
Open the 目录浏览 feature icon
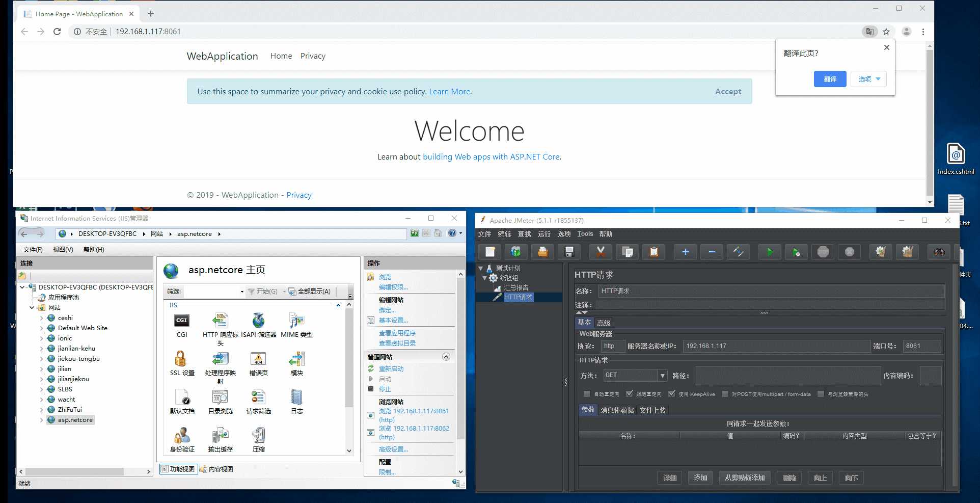pyautogui.click(x=220, y=397)
